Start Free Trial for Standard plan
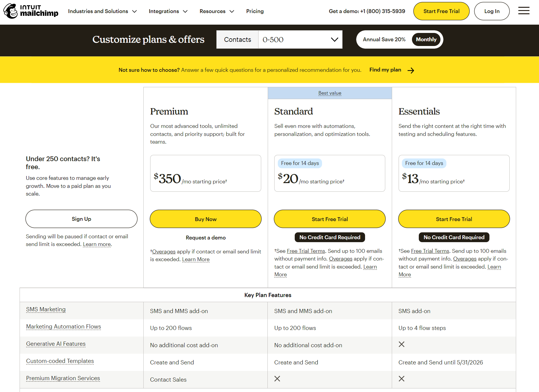The width and height of the screenshot is (539, 392). click(x=330, y=219)
